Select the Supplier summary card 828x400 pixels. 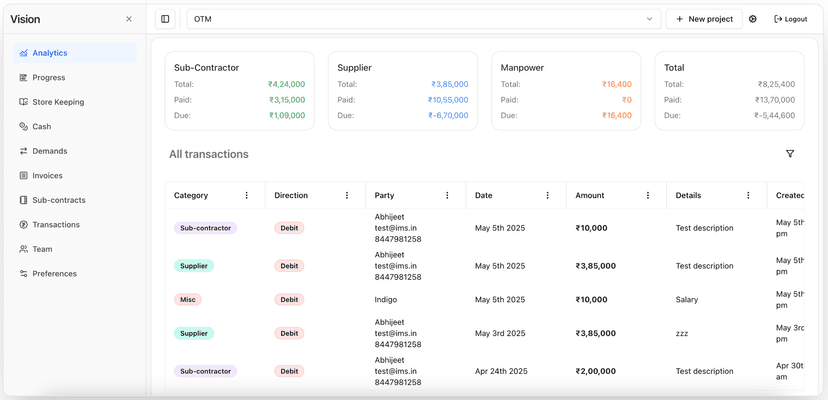click(x=402, y=91)
